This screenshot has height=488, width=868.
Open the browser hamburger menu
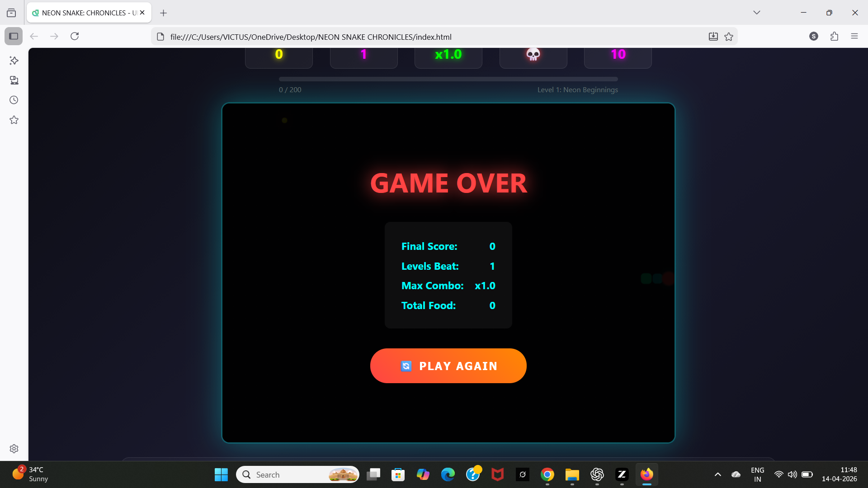pos(854,36)
